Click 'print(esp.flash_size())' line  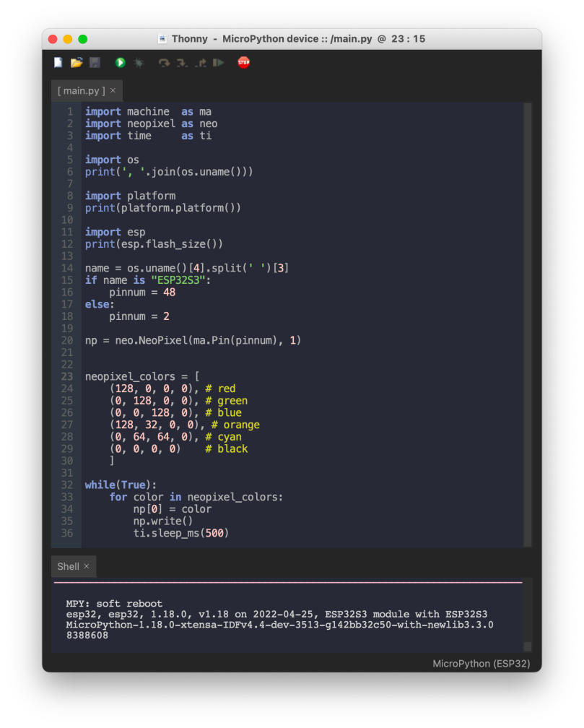[154, 244]
